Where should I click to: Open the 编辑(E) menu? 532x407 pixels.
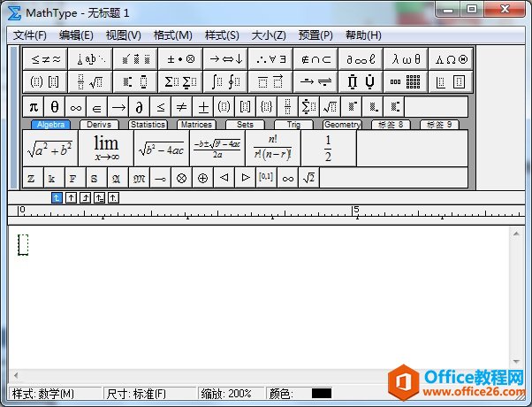[x=76, y=35]
